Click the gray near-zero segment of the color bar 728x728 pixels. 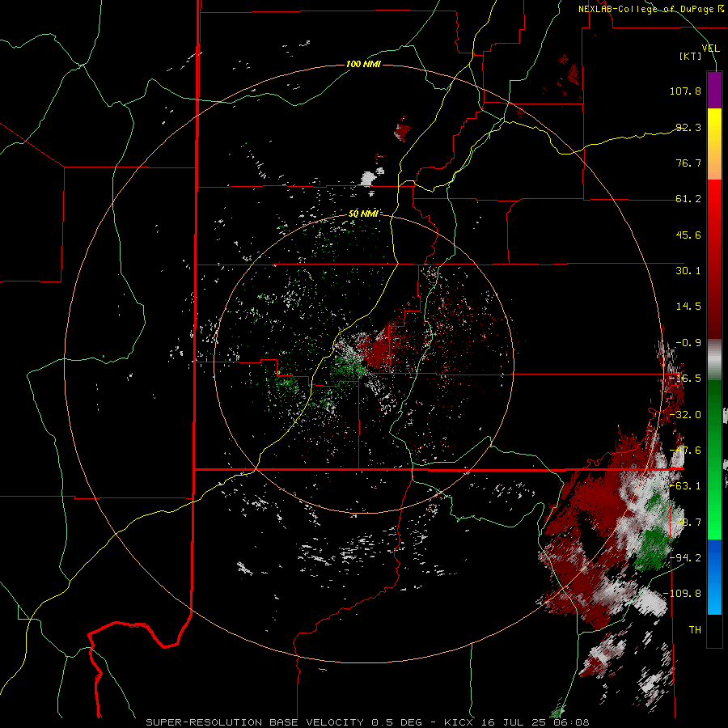(x=714, y=360)
